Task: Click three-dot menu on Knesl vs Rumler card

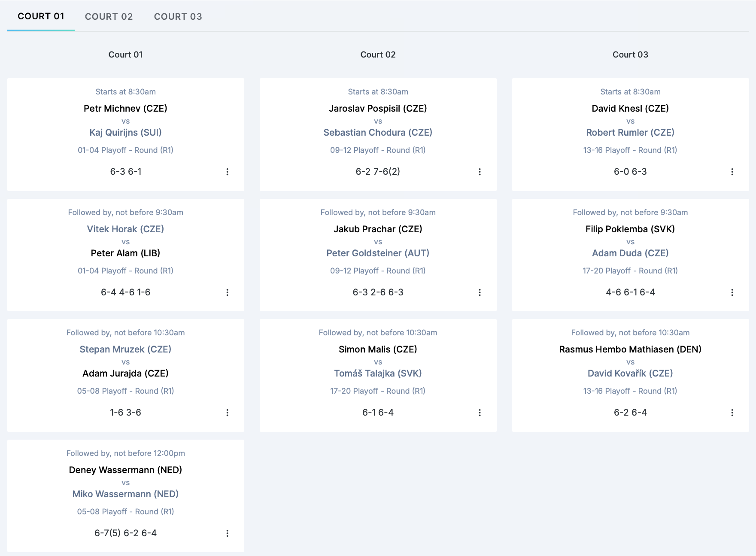Action: [732, 172]
